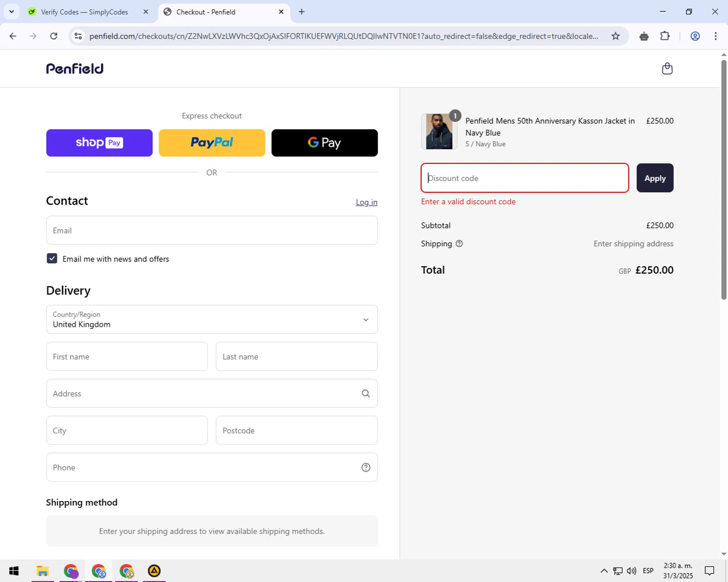728x582 pixels.
Task: Apply the discount code
Action: [x=655, y=178]
